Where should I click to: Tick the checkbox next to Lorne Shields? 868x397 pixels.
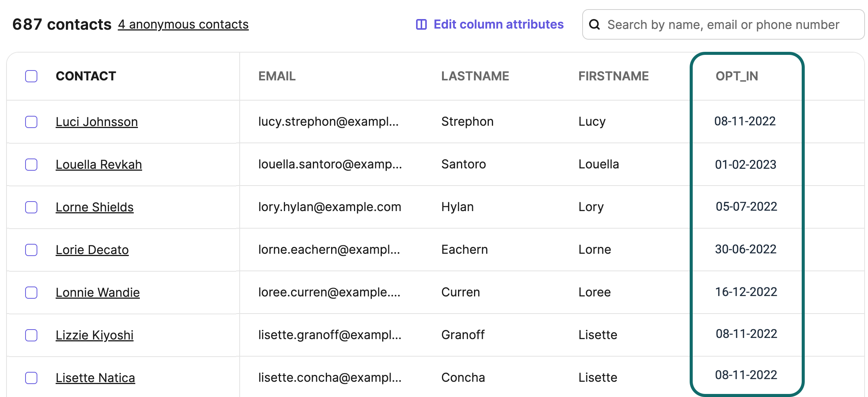31,207
